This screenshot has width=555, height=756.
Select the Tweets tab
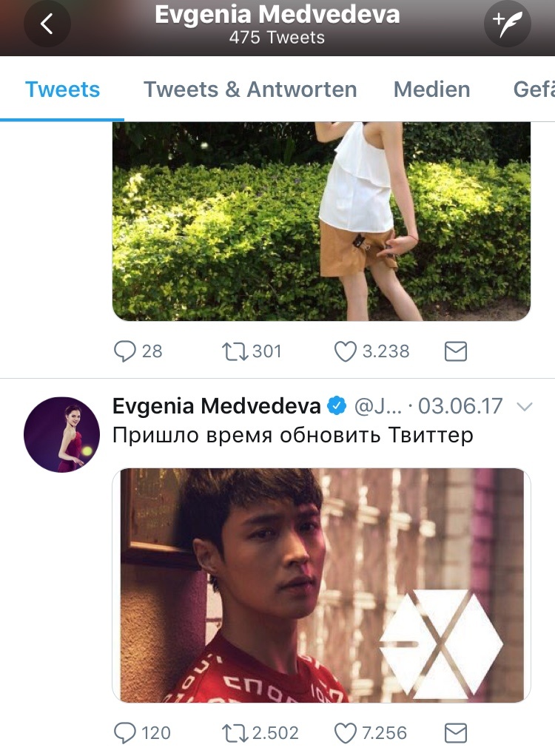(62, 90)
